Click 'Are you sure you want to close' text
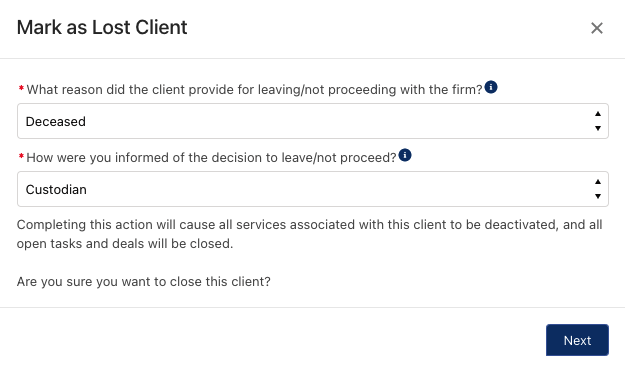Viewport: 625px width, 365px height. pos(143,282)
